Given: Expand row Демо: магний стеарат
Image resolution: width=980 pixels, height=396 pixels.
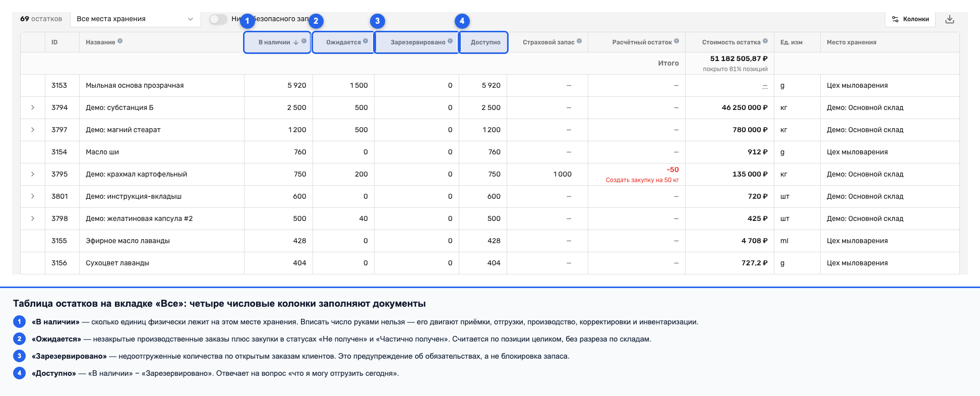Looking at the screenshot, I should coord(33,130).
